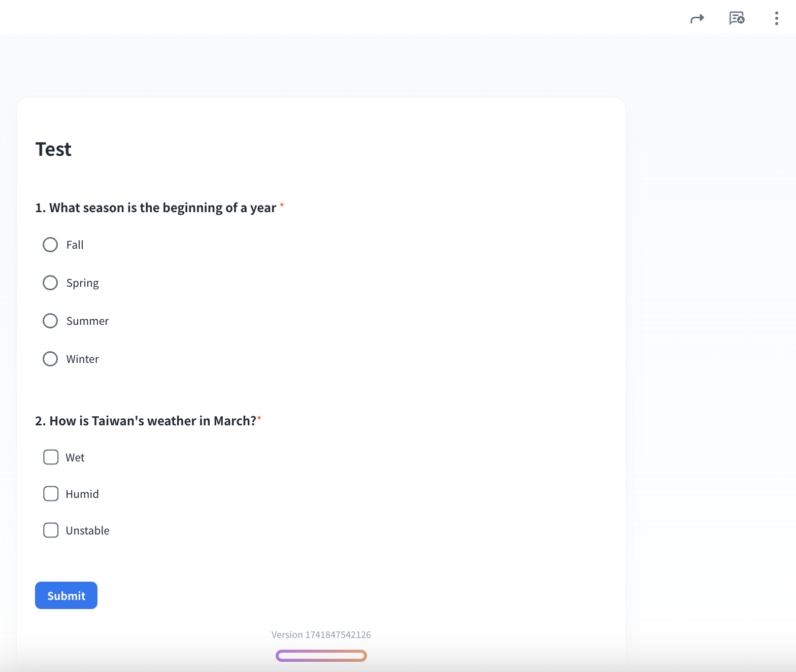Click the 'Unstable' label text

pos(87,530)
